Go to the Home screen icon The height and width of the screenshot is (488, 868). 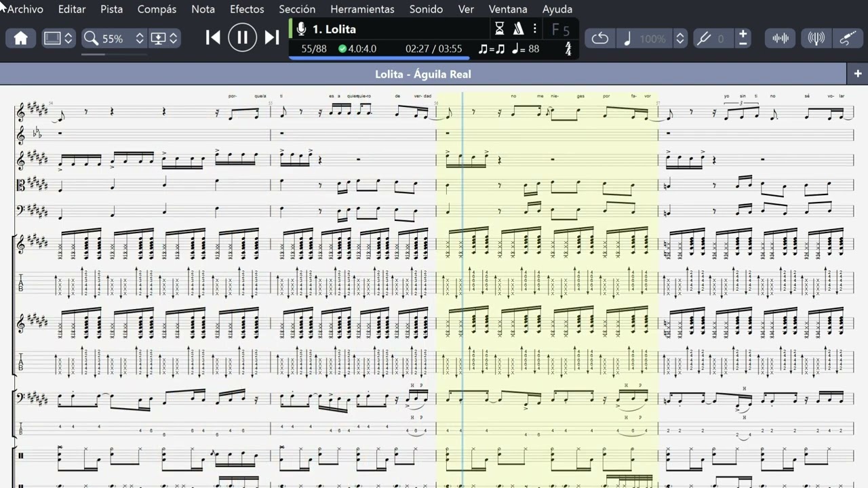pos(20,39)
